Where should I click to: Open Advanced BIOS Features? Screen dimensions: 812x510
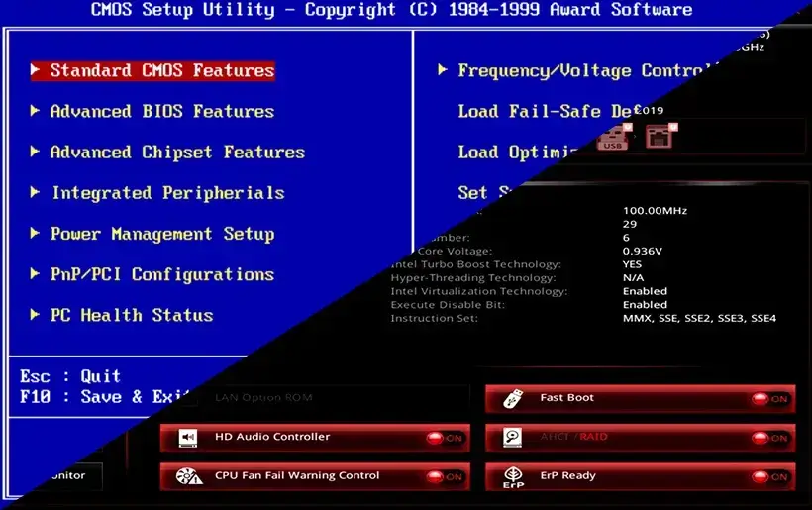pyautogui.click(x=162, y=111)
